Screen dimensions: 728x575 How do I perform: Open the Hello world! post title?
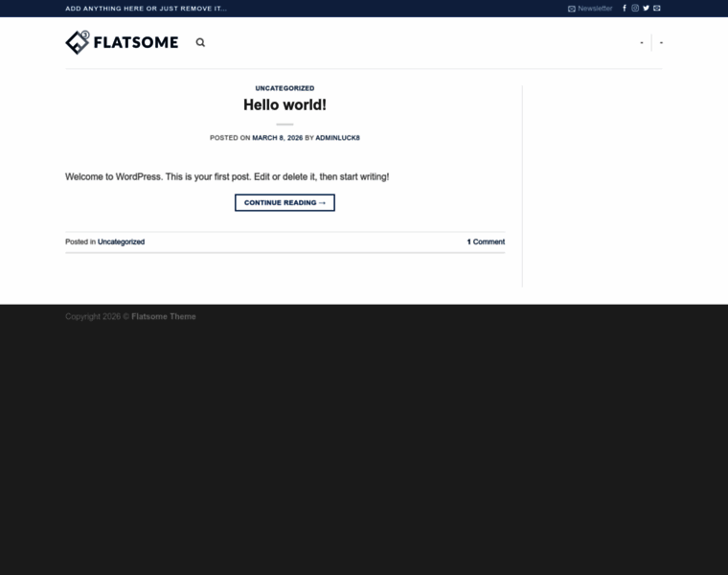tap(284, 105)
